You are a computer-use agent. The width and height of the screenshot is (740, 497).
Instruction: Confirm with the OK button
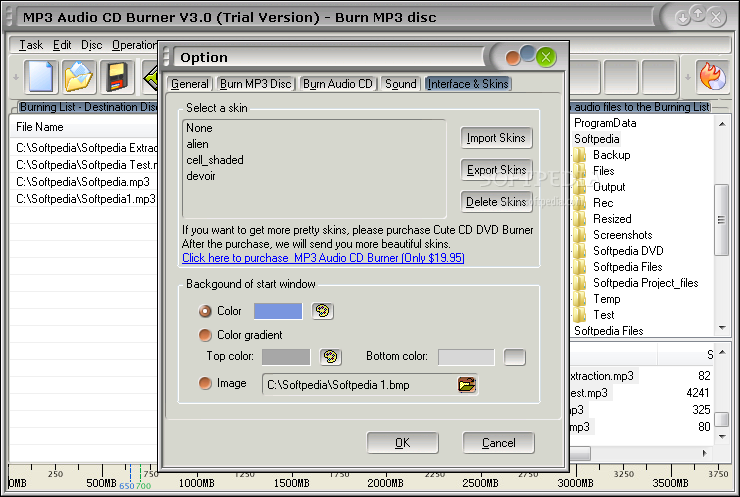403,443
